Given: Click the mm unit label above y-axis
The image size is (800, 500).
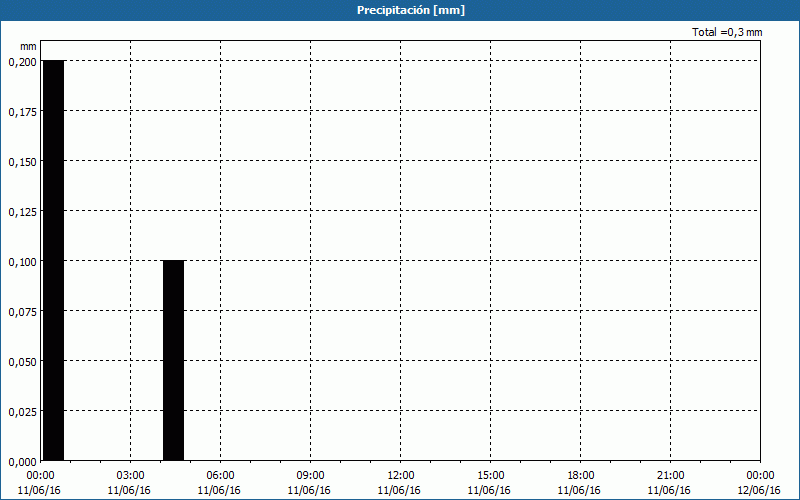Looking at the screenshot, I should point(29,46).
